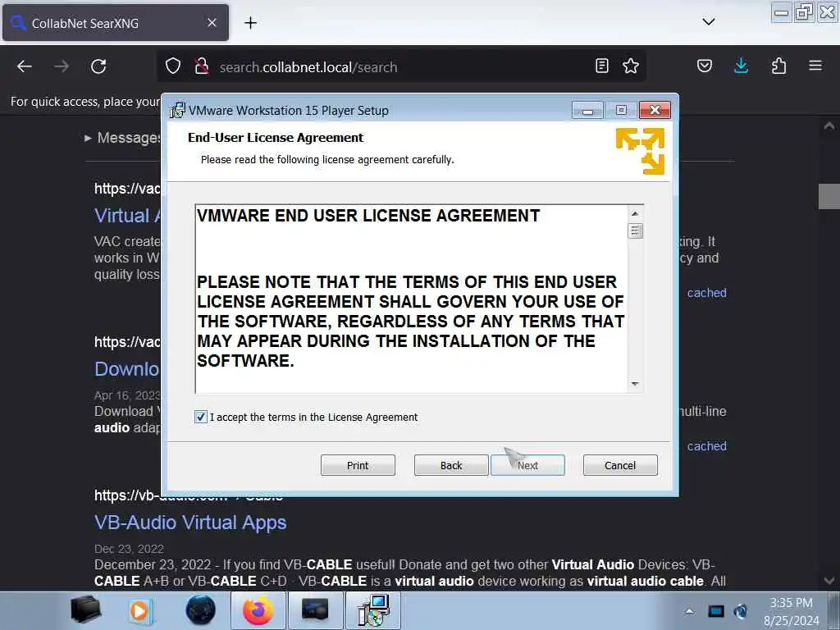Bookmark this page with the star icon
The image size is (840, 630).
click(x=631, y=66)
